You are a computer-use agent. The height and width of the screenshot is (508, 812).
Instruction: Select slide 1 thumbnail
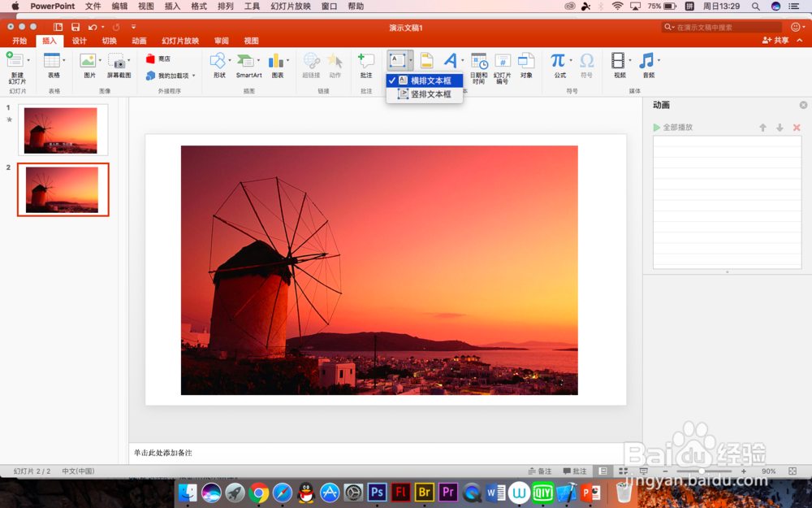coord(63,130)
